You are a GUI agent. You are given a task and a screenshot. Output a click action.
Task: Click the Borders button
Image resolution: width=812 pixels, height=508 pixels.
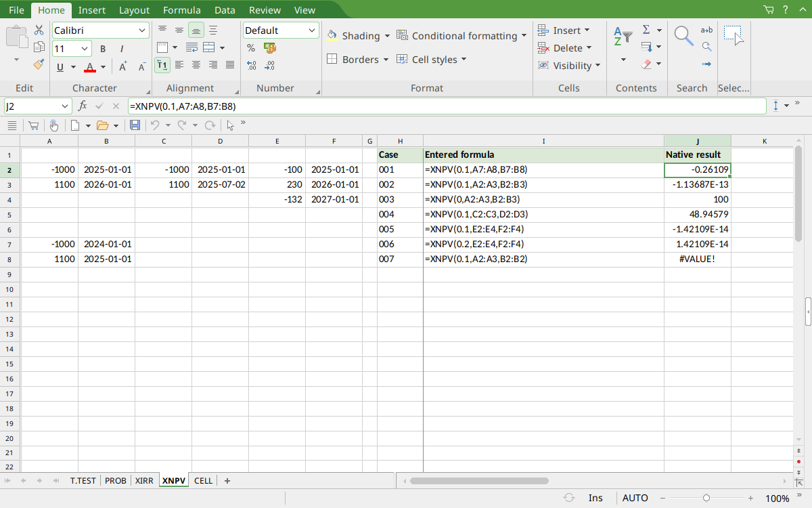357,60
